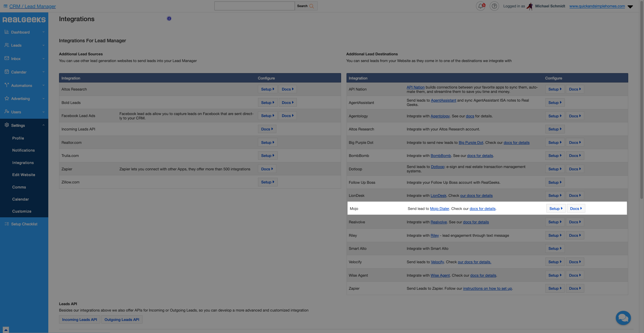
Task: Select Integrations in Settings submenu
Action: [x=23, y=163]
